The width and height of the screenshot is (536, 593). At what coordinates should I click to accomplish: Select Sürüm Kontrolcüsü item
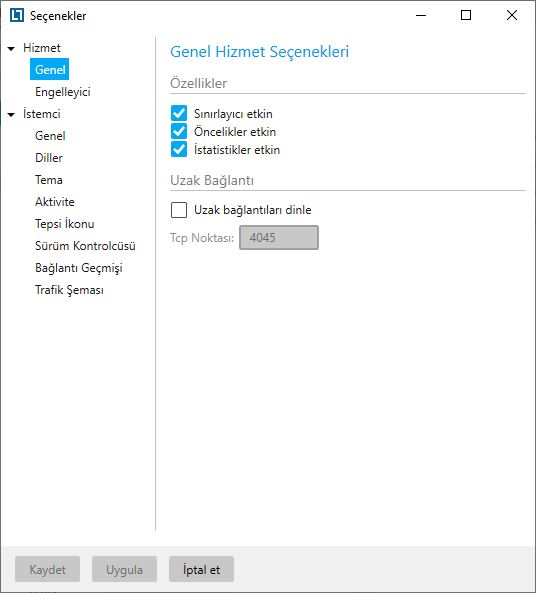(x=85, y=246)
